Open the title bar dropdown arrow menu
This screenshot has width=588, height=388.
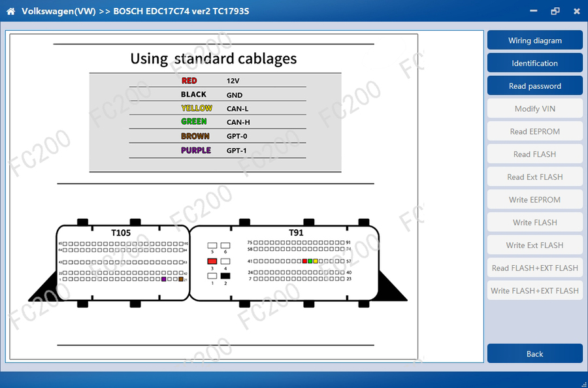click(535, 11)
